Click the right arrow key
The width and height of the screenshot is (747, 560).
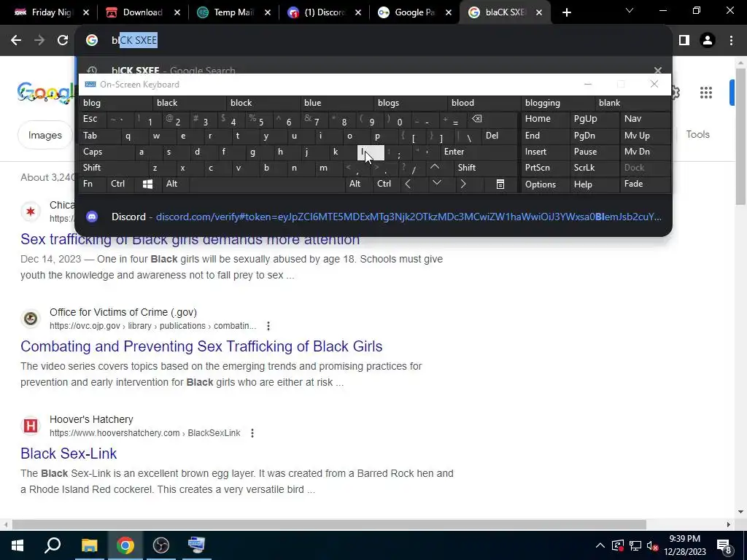point(463,184)
